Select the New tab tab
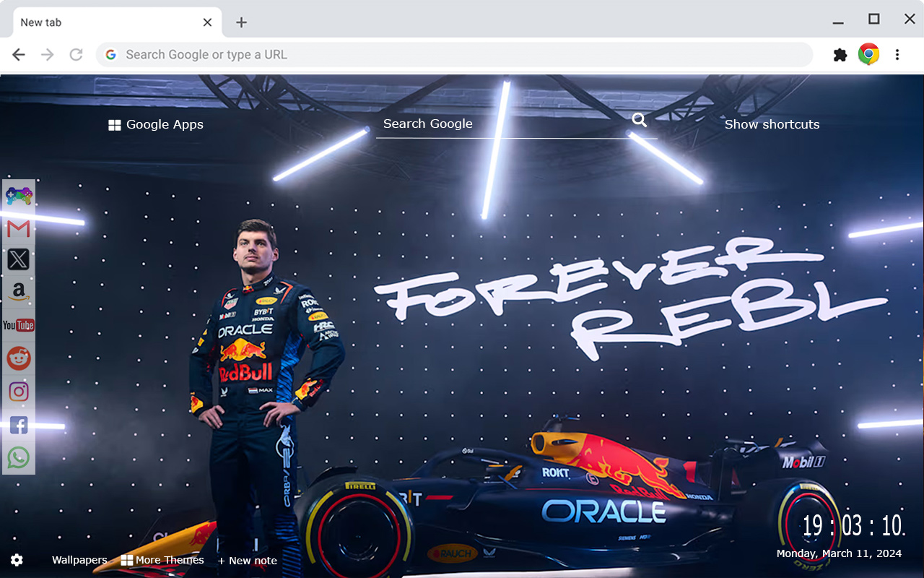The width and height of the screenshot is (924, 578). 118,22
